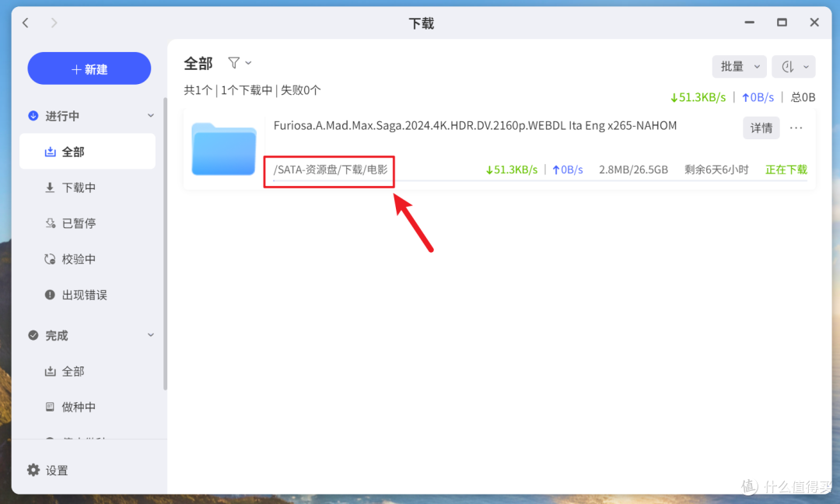This screenshot has width=840, height=504.
Task: Click the 总0B total text
Action: [x=803, y=97]
